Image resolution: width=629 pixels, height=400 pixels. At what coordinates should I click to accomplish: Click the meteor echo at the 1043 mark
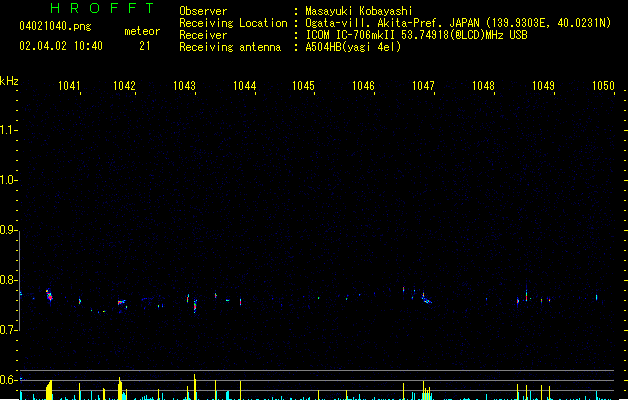(x=195, y=306)
